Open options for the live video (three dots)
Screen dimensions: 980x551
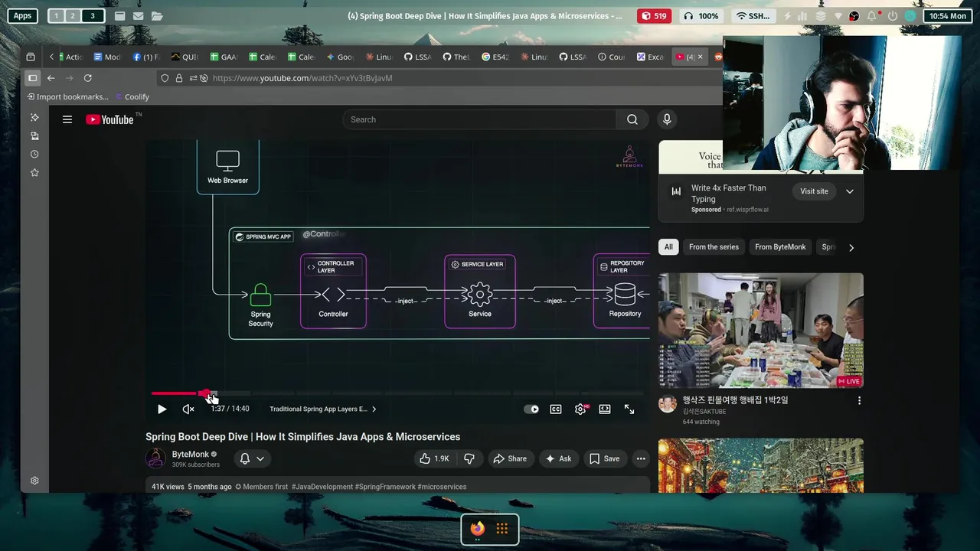859,401
